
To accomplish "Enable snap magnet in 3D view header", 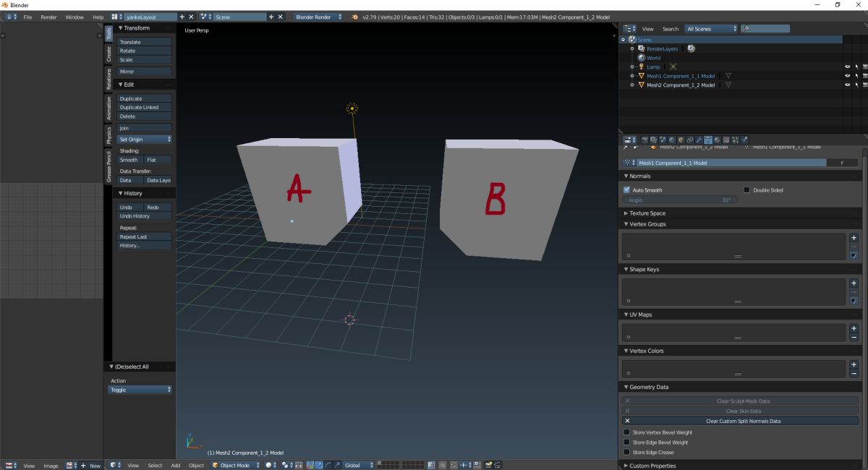I will click(x=454, y=465).
